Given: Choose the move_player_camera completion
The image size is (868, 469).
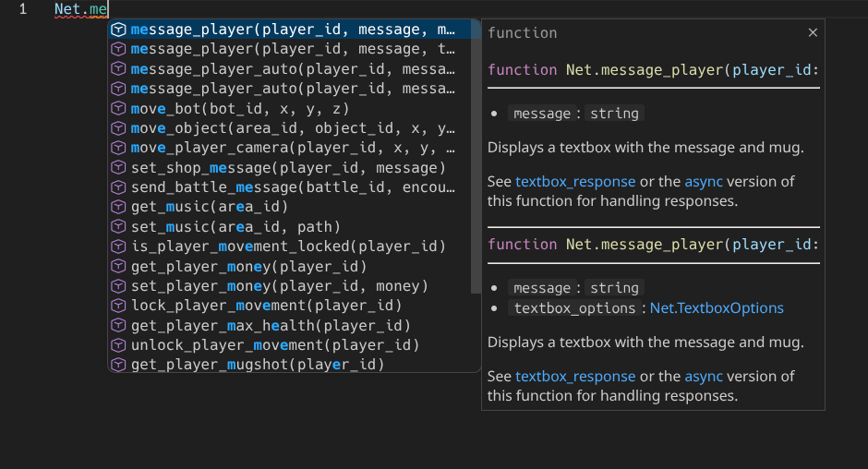Looking at the screenshot, I should (293, 148).
